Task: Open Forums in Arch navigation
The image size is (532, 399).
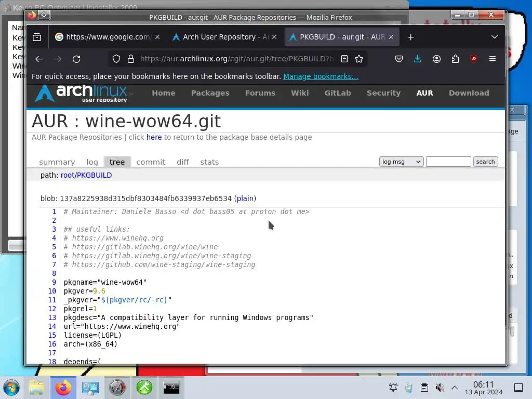Action: coord(260,93)
